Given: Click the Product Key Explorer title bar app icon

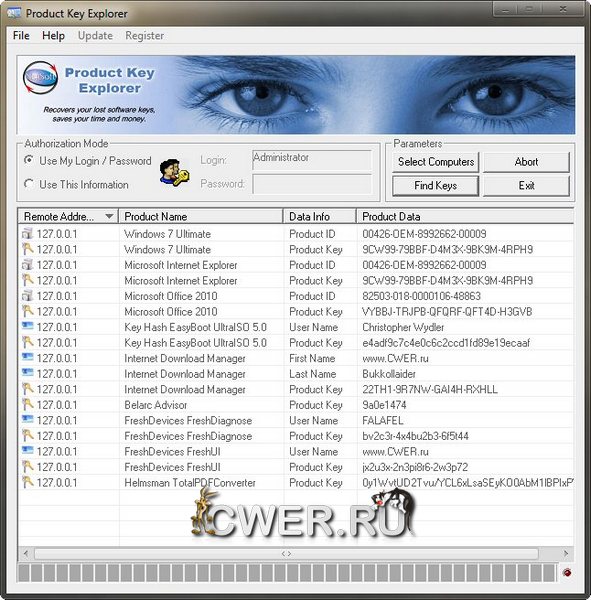Looking at the screenshot, I should coord(14,13).
